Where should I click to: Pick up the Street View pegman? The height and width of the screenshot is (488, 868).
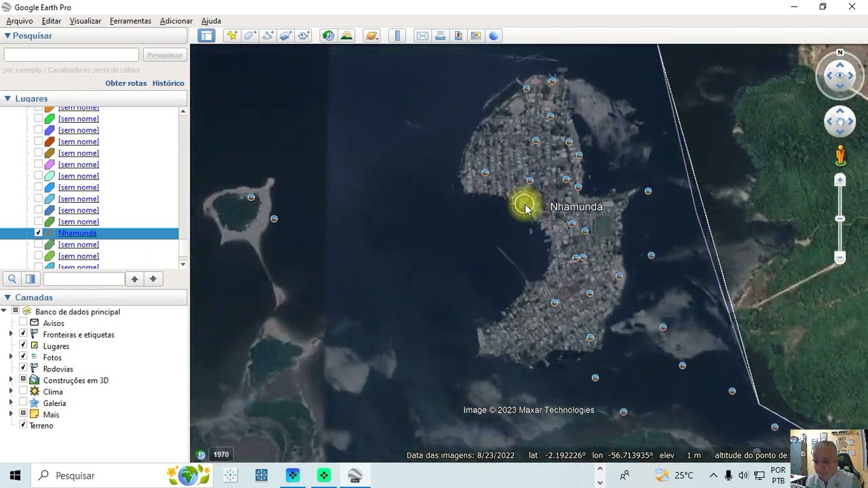[x=840, y=155]
